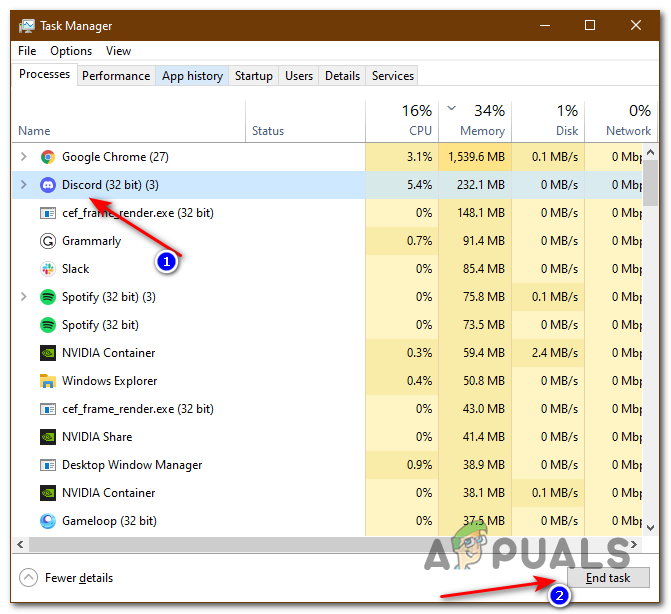Open the Options menu
Viewport: 671px width, 614px height.
71,51
